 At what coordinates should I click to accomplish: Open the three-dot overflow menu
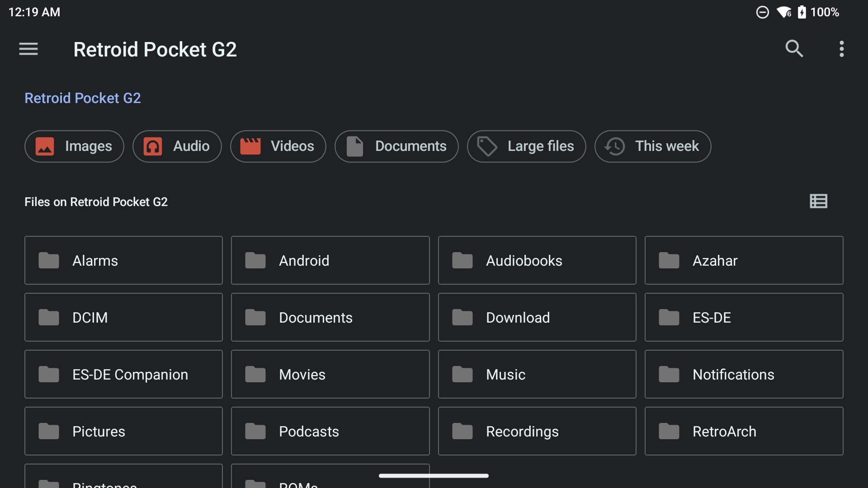pyautogui.click(x=841, y=49)
